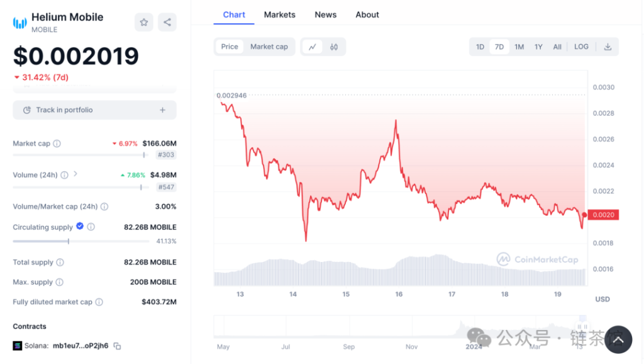Switch to candlestick chart icon
The width and height of the screenshot is (644, 364).
click(x=334, y=47)
